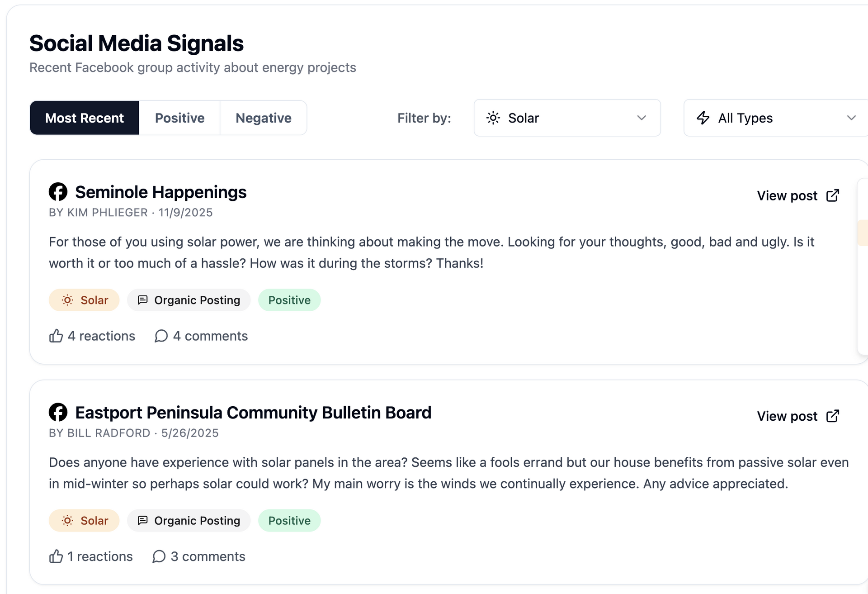868x594 pixels.
Task: Click thumbs-up icon showing 4 reactions
Action: pos(56,336)
